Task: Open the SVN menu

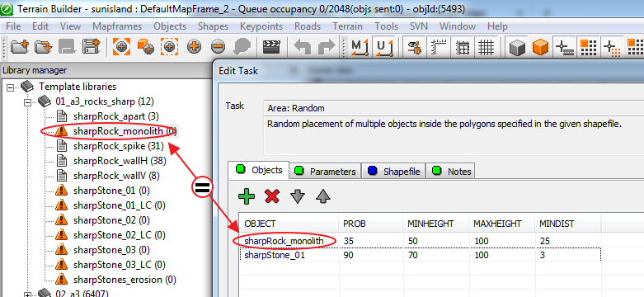Action: [x=419, y=26]
